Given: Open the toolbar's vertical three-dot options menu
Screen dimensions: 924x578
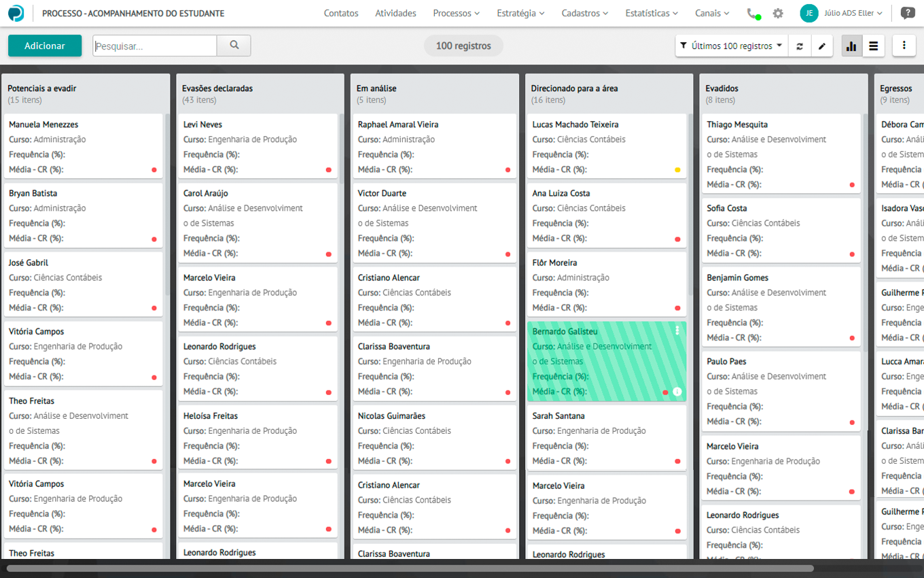Looking at the screenshot, I should 904,46.
